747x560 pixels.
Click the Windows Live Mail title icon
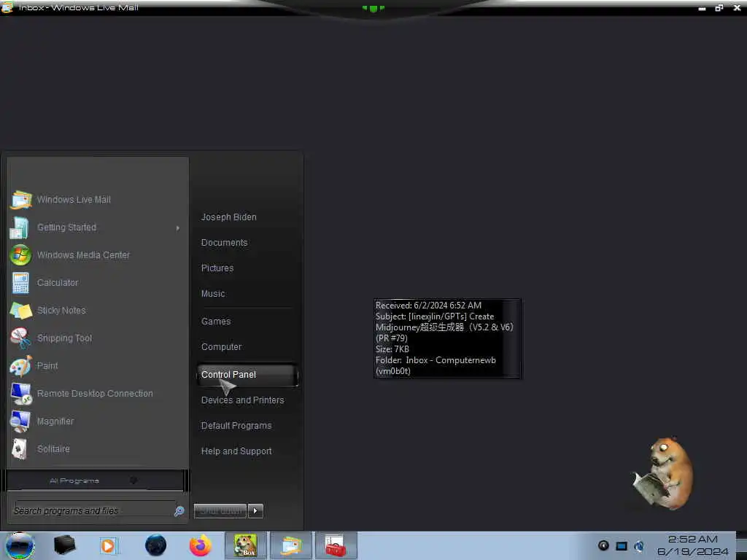(x=7, y=7)
